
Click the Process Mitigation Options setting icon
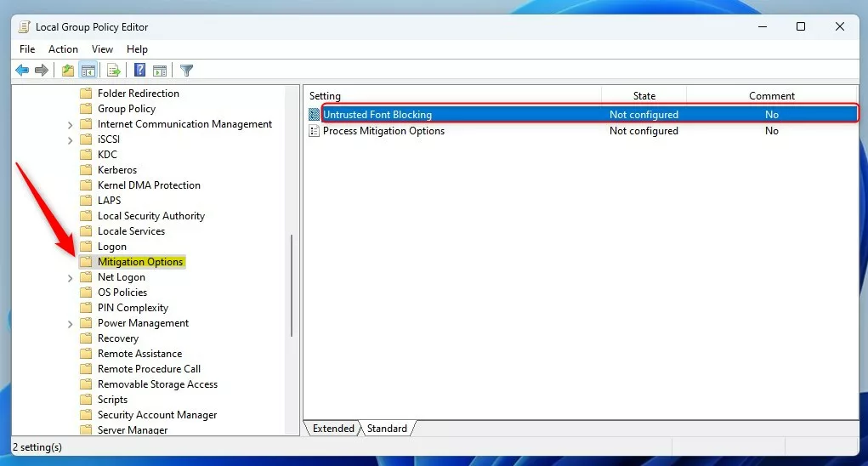point(315,131)
